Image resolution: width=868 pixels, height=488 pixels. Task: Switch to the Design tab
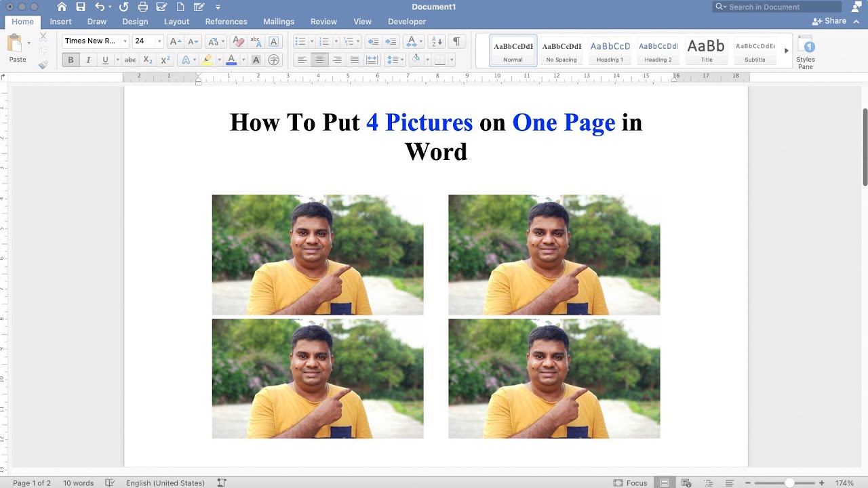[x=135, y=22]
